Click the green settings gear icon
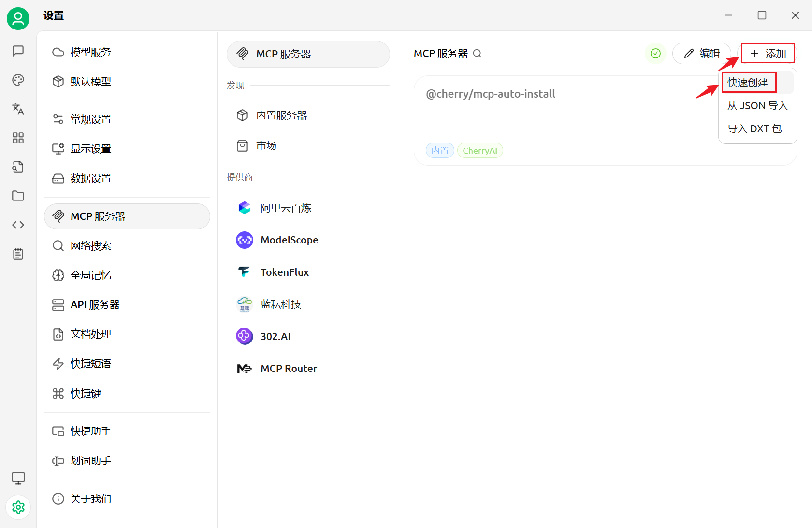 [x=18, y=507]
